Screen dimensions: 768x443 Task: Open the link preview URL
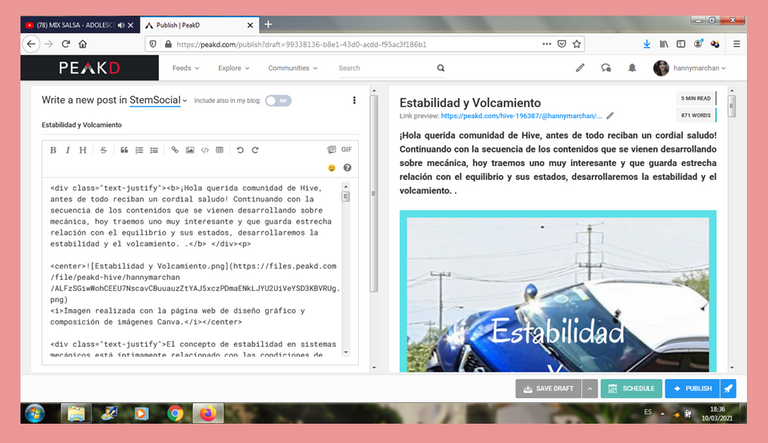point(521,116)
